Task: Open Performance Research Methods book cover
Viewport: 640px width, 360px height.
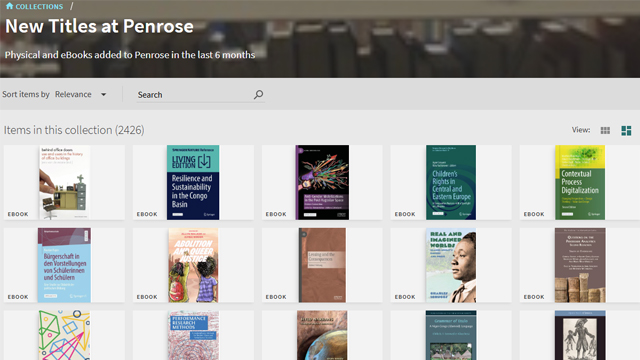Action: tap(193, 336)
